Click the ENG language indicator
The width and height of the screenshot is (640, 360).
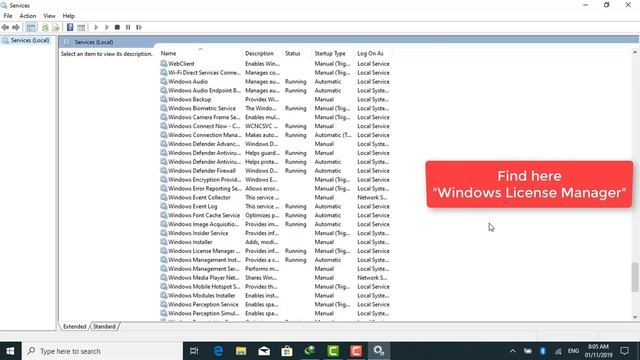point(573,351)
